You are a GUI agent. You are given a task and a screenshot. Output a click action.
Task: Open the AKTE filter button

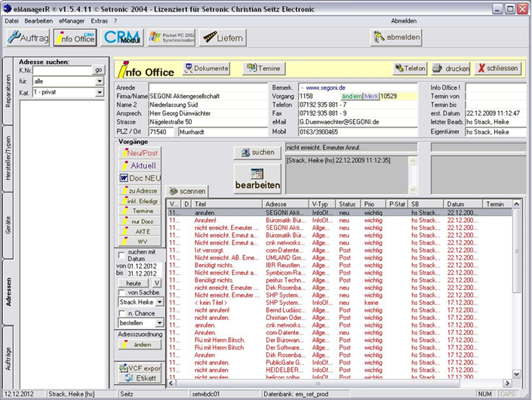click(x=140, y=232)
